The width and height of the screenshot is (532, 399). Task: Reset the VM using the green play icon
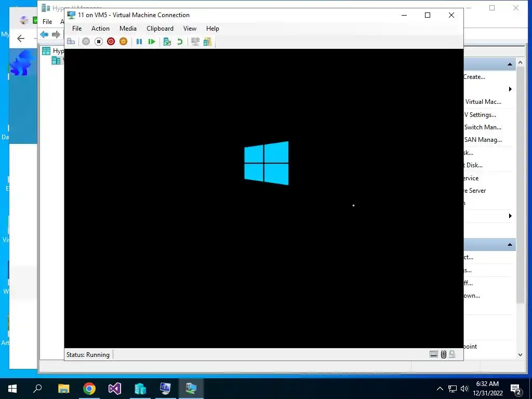(x=152, y=42)
